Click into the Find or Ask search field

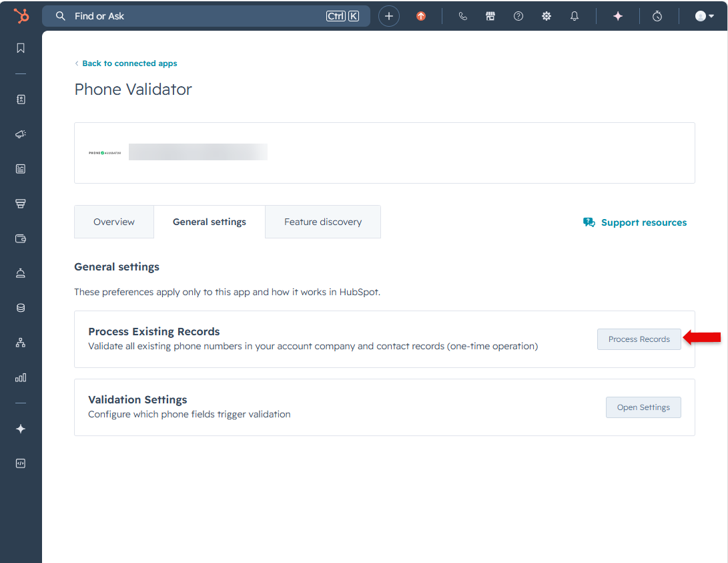(206, 16)
